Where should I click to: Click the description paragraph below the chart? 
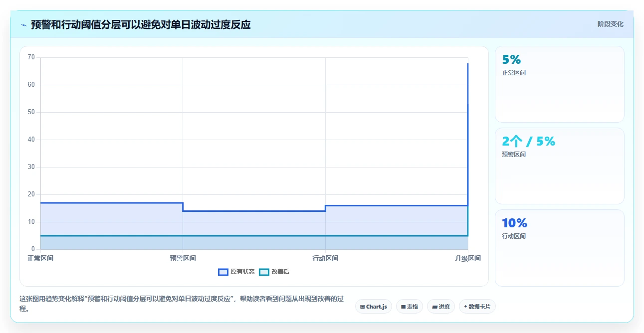click(x=181, y=304)
